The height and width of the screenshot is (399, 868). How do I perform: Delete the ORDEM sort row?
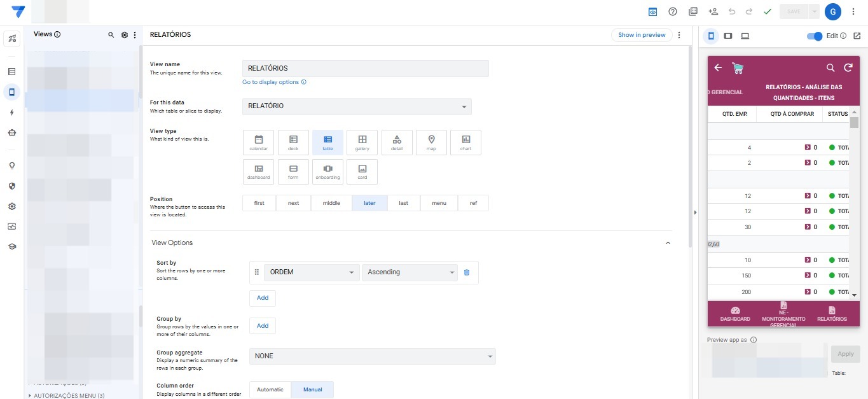[467, 272]
